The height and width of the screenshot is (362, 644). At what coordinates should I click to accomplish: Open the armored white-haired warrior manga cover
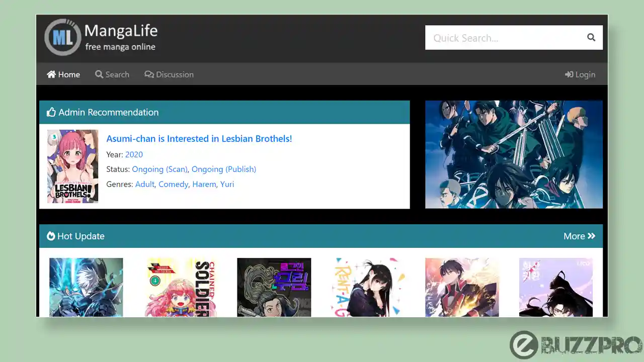pos(86,287)
